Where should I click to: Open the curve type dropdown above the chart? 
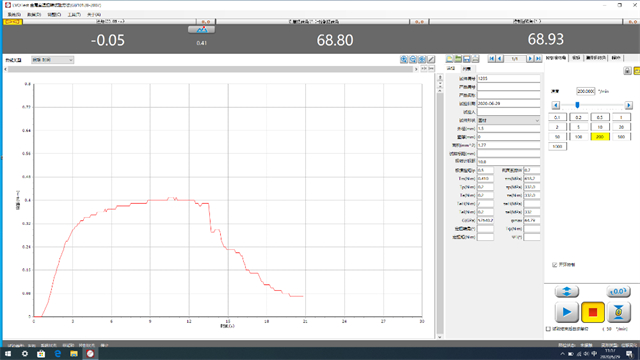(x=52, y=60)
